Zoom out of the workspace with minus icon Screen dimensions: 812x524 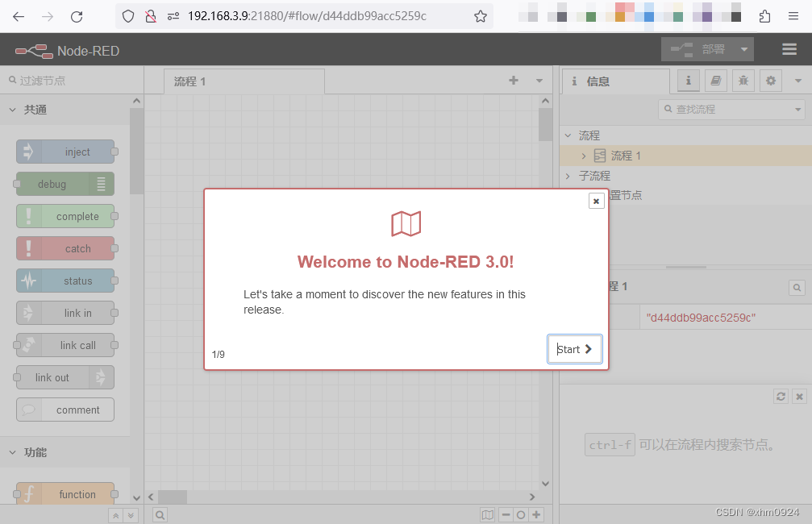[506, 514]
